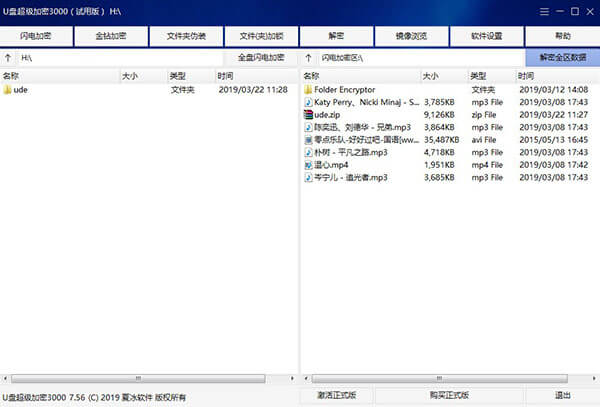
Task: Click the 35,487KB size cell
Action: pyautogui.click(x=442, y=140)
